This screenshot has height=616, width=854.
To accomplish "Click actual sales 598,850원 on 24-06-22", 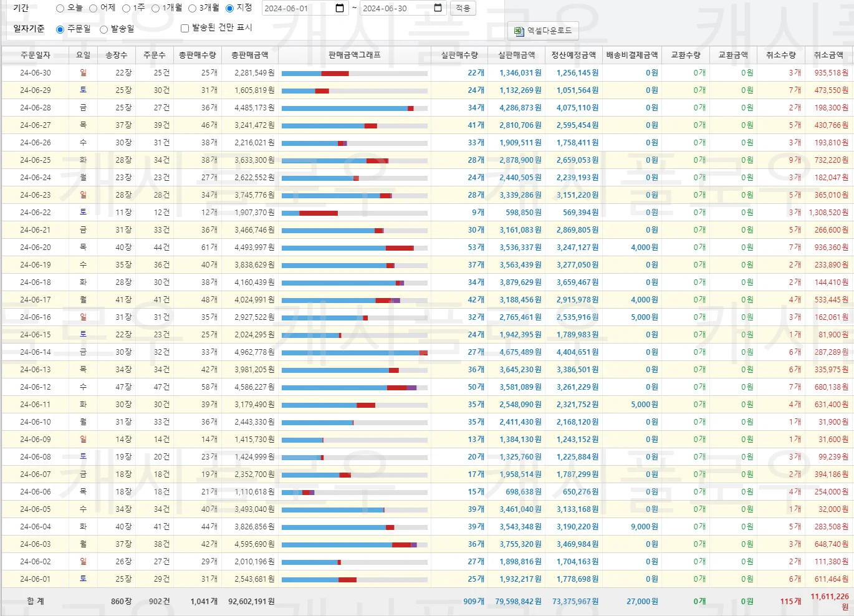I will (x=524, y=213).
